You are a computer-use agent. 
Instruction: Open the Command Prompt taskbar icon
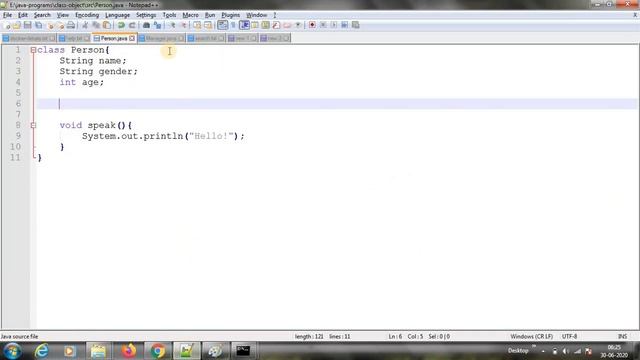243,351
